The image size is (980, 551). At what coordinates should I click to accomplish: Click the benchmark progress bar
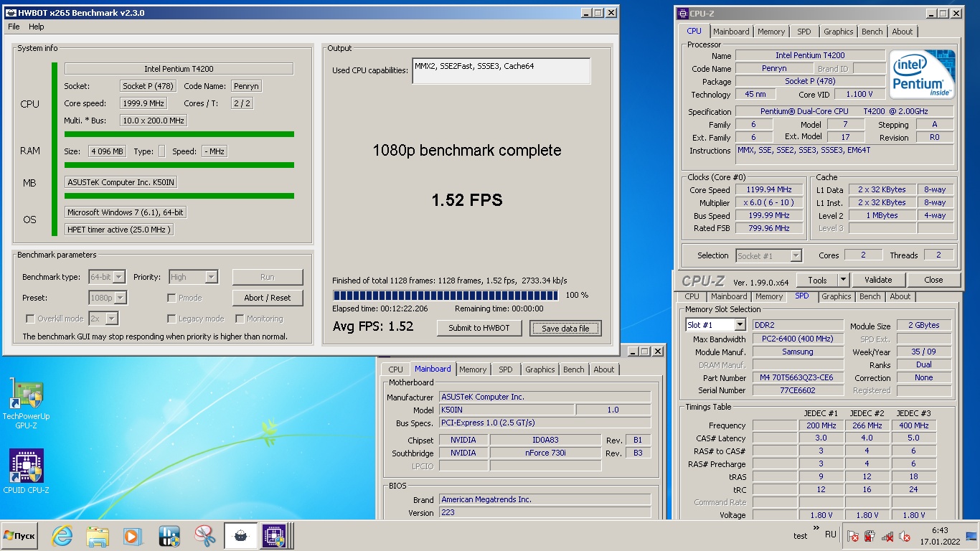(x=446, y=295)
